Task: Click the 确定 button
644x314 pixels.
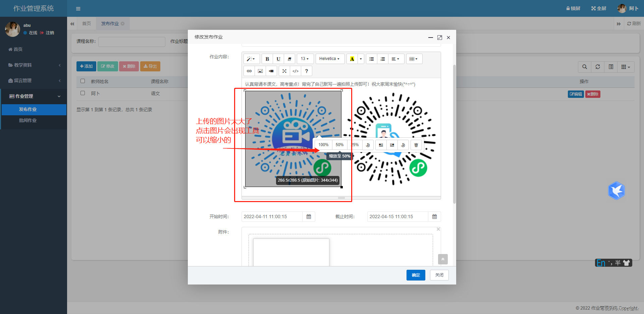Action: pos(416,275)
